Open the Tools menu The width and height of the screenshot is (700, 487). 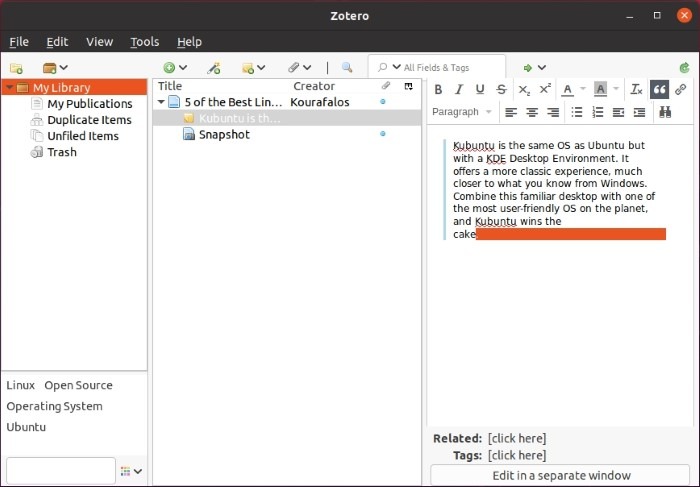point(145,42)
